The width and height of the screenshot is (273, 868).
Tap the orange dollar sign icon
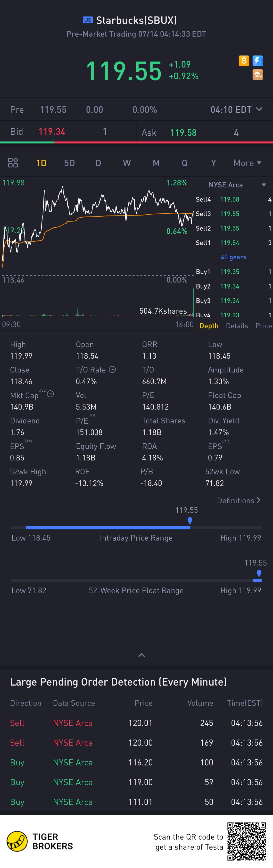[244, 61]
